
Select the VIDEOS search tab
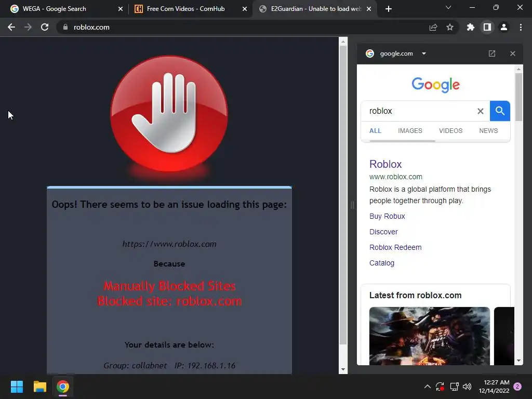click(450, 130)
